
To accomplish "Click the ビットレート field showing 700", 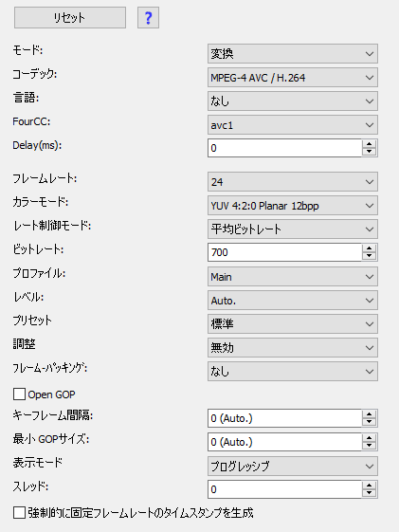I will [x=284, y=252].
